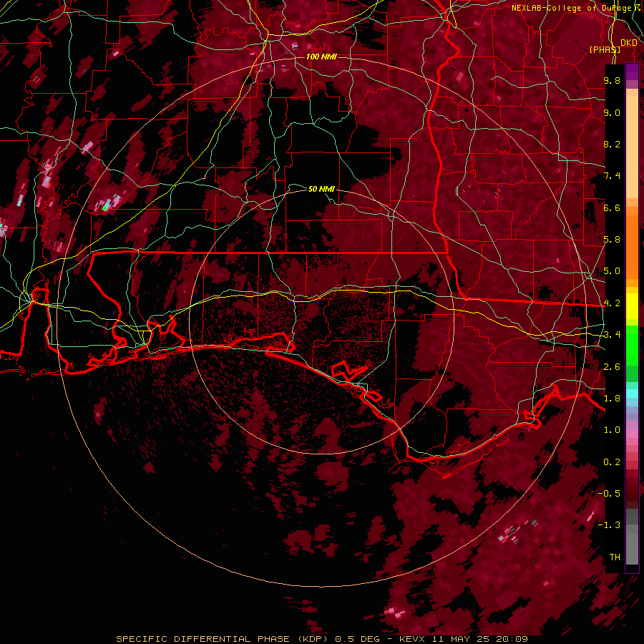This screenshot has height=644, width=644.
Task: Click the 100 NMI range ring label
Action: 321,57
